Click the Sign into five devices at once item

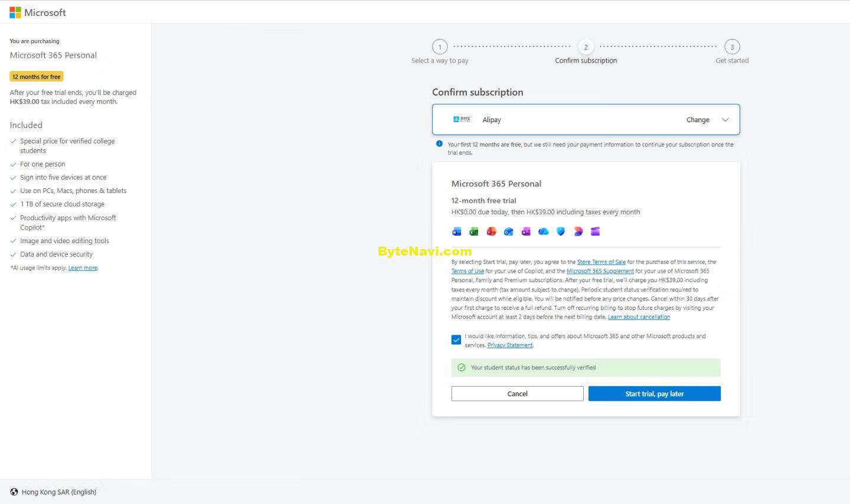pos(64,177)
